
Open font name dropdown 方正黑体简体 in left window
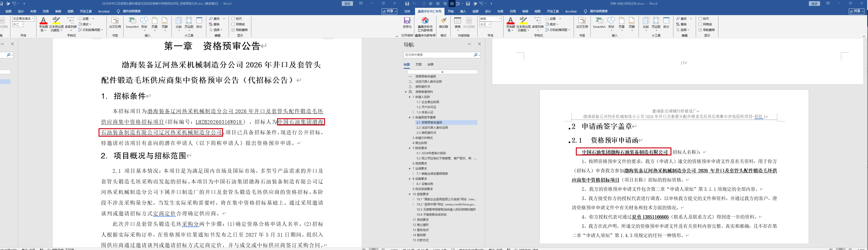(33, 19)
